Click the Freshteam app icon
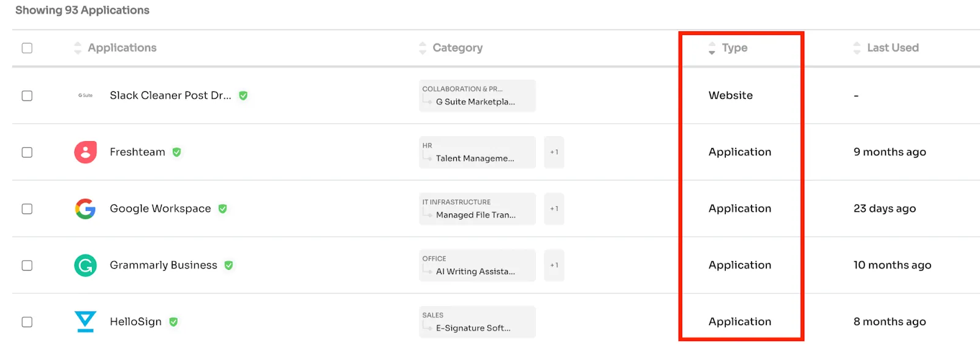 coord(85,152)
